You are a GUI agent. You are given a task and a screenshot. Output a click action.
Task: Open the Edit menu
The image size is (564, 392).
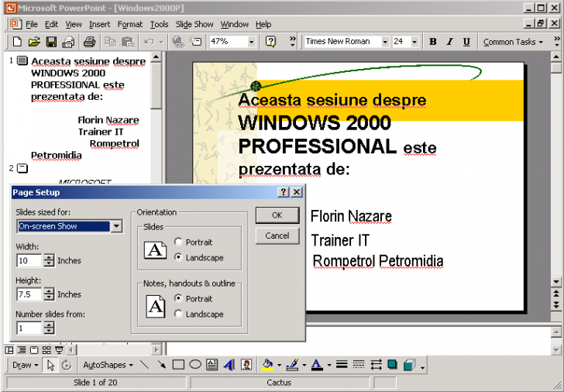pos(51,25)
